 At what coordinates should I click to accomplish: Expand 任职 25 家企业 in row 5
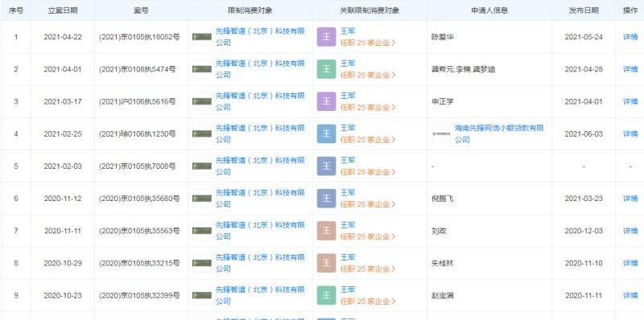[x=368, y=172]
